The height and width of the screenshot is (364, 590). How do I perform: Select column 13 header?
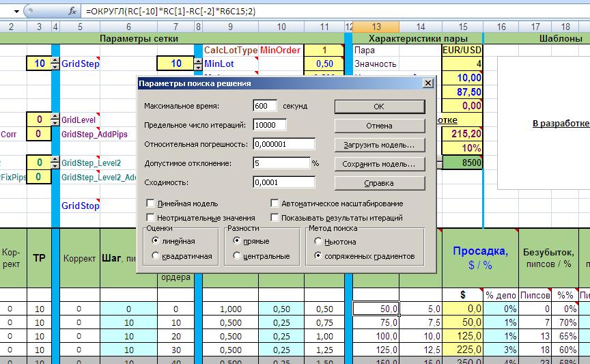pos(376,27)
